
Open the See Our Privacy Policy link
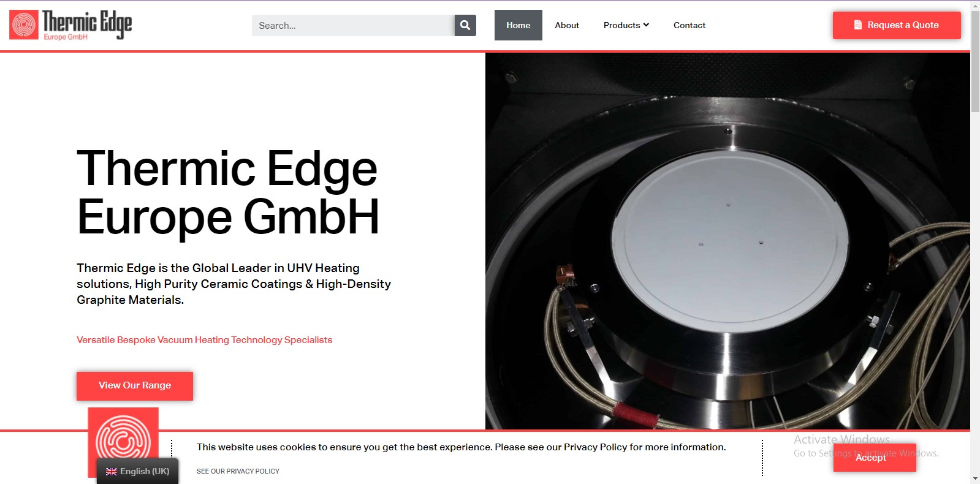pos(238,471)
